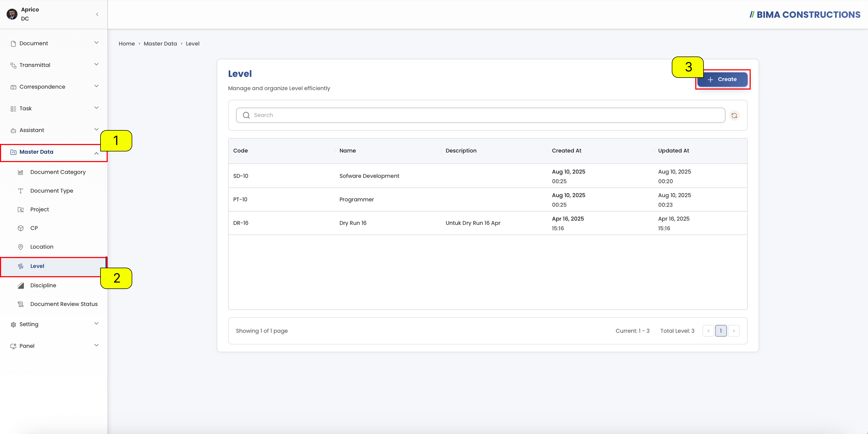Image resolution: width=868 pixels, height=434 pixels.
Task: Click the Create button
Action: (x=722, y=79)
